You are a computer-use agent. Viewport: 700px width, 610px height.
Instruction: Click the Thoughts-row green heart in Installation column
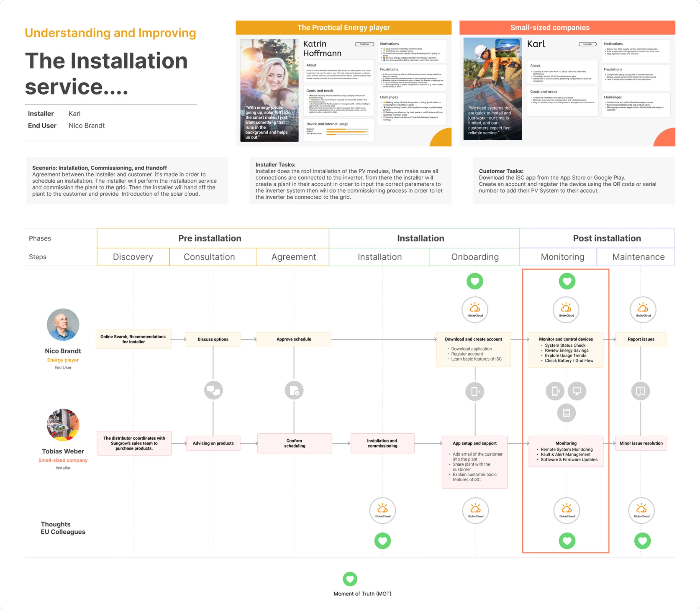[382, 541]
